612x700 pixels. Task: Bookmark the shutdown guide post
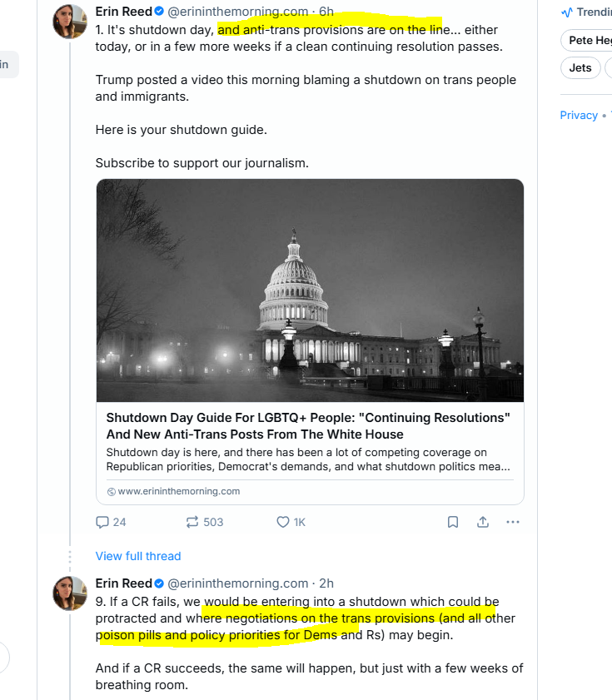pos(453,522)
